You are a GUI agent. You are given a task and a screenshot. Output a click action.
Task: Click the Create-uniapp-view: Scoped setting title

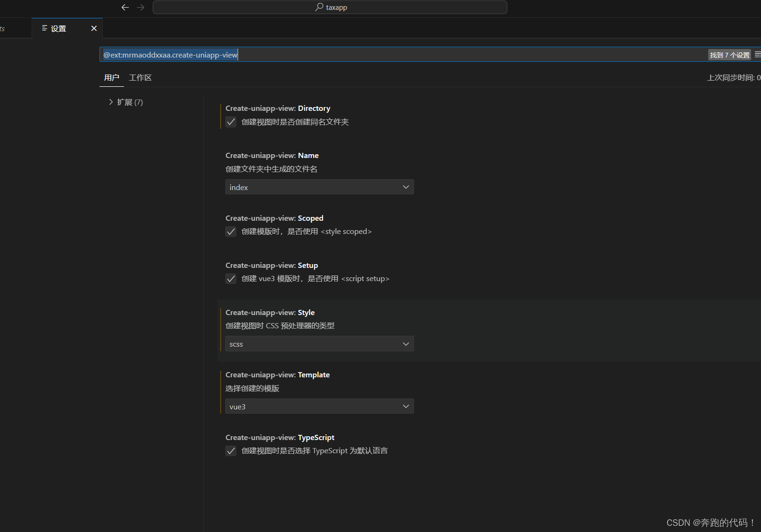coord(274,218)
